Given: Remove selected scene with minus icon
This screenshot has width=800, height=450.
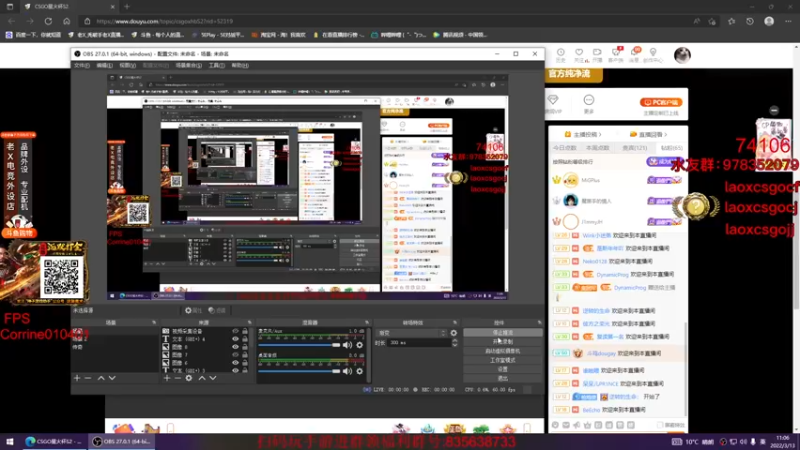Looking at the screenshot, I should click(x=88, y=378).
